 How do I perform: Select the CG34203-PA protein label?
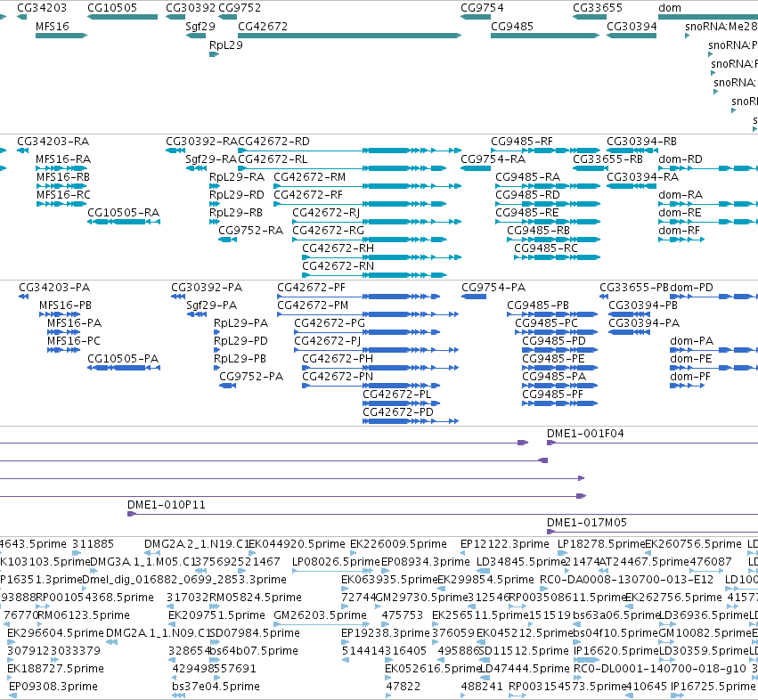[54, 287]
